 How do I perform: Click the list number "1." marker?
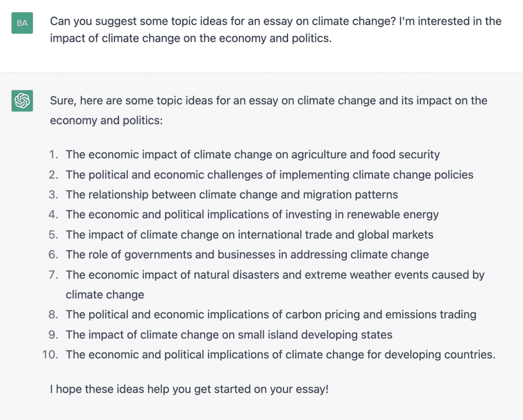click(x=54, y=154)
